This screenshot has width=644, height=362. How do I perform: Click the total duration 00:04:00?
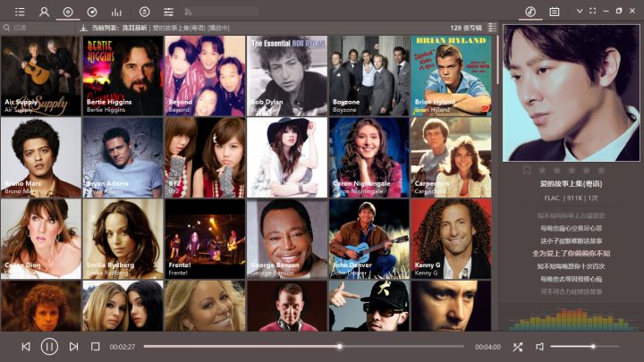click(x=487, y=347)
